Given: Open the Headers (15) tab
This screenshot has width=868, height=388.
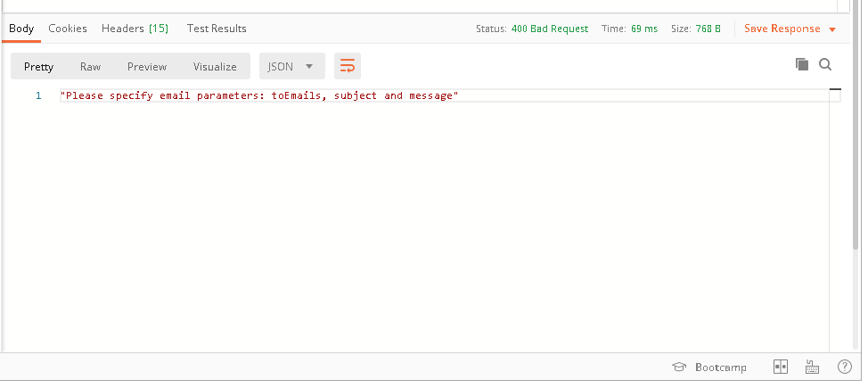Looking at the screenshot, I should coord(135,29).
